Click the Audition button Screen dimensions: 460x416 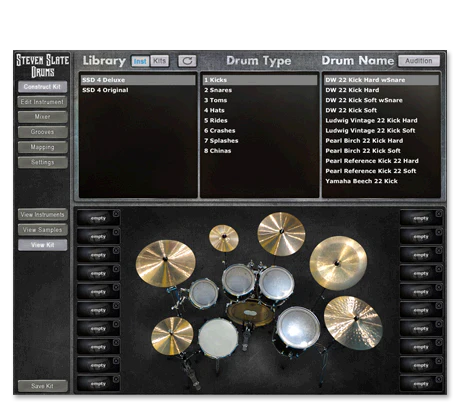pyautogui.click(x=419, y=61)
